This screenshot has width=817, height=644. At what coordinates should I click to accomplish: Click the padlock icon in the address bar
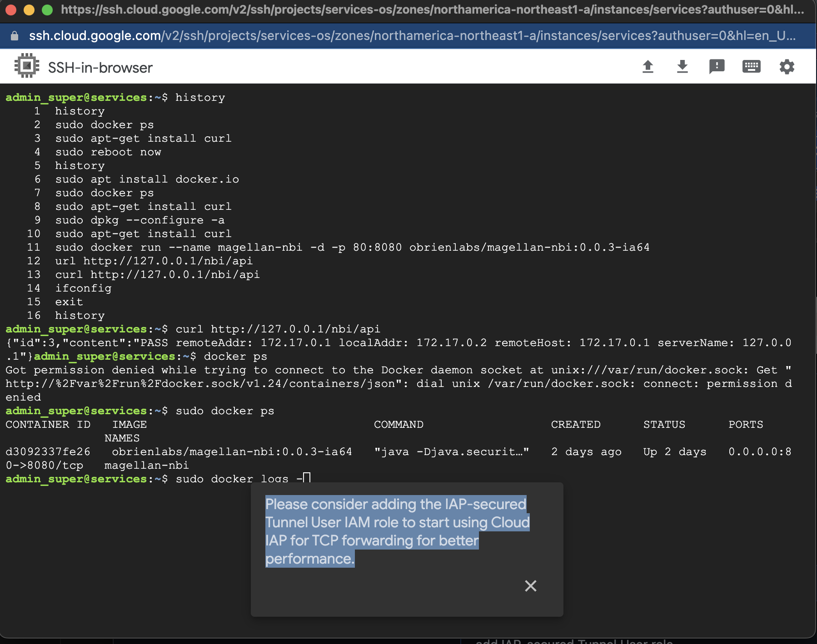14,36
